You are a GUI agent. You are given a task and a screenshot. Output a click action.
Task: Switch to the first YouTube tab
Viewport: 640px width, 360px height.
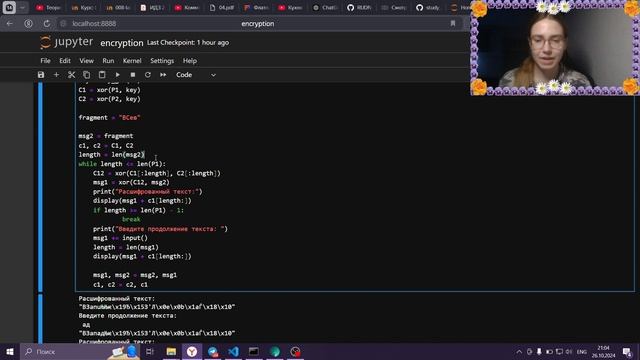pyautogui.click(x=49, y=7)
